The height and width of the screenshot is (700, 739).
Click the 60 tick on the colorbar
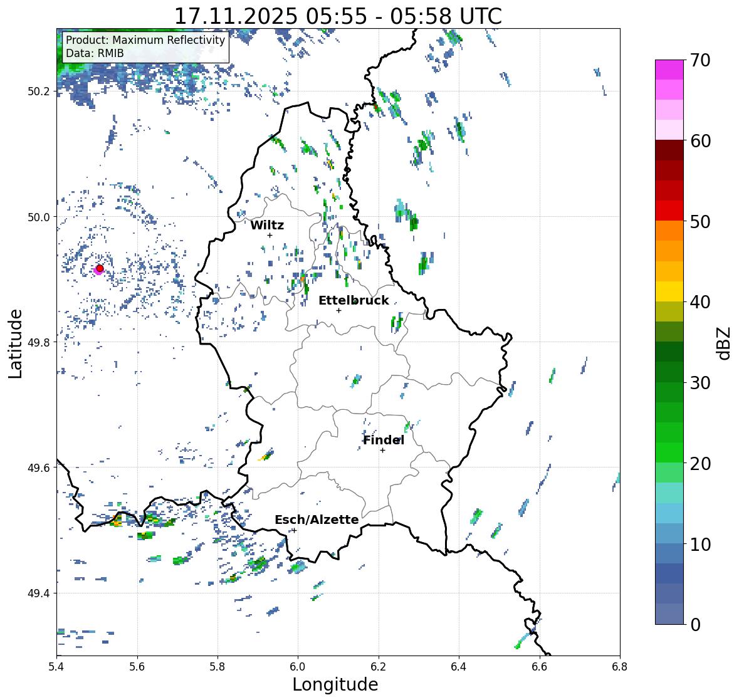700,141
